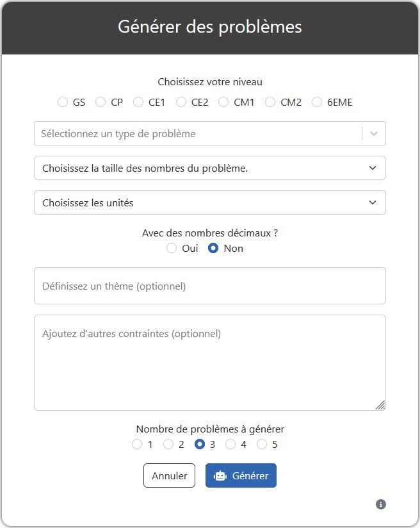Screen dimensions: 420x528
Task: Choose 5 problems to generate
Action: (x=262, y=444)
